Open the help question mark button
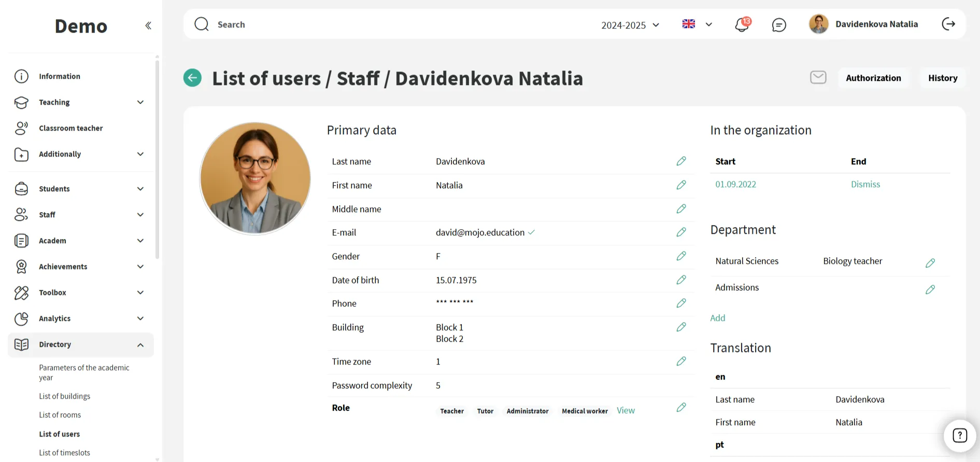Image resolution: width=980 pixels, height=462 pixels. (959, 436)
